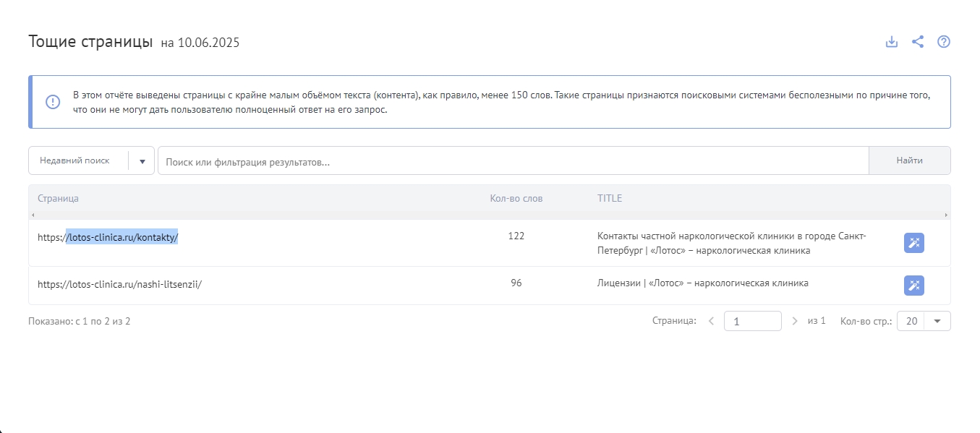Sort by the Страница column header

[x=59, y=198]
